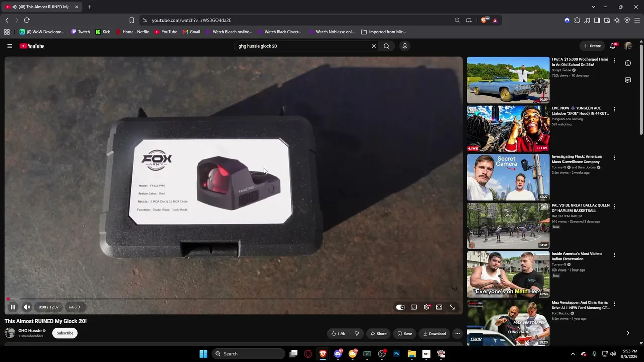
Task: Open the Brave Shields icon
Action: click(484, 20)
